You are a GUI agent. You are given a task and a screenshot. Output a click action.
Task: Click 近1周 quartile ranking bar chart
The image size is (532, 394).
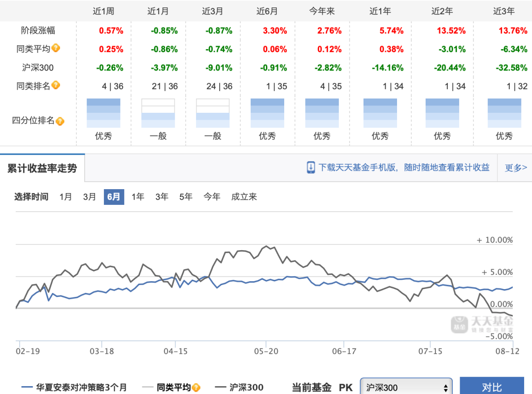click(x=103, y=113)
